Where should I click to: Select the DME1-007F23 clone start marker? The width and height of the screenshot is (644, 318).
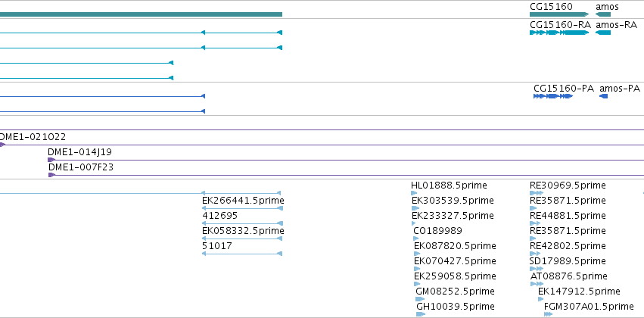click(51, 175)
